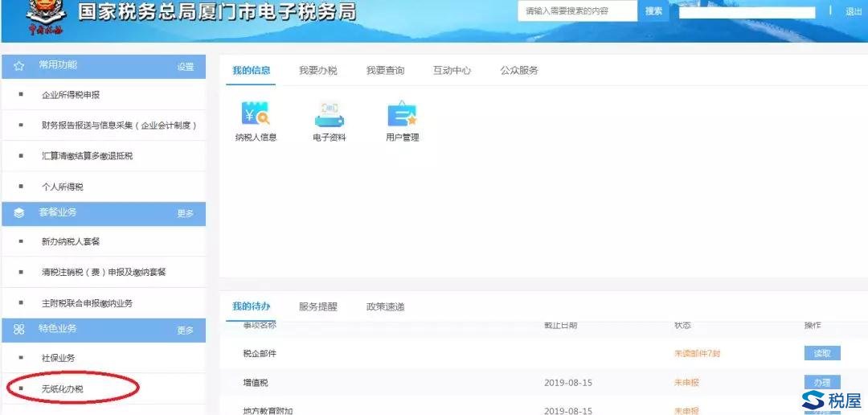Open the 用户管理 icon

click(x=402, y=115)
